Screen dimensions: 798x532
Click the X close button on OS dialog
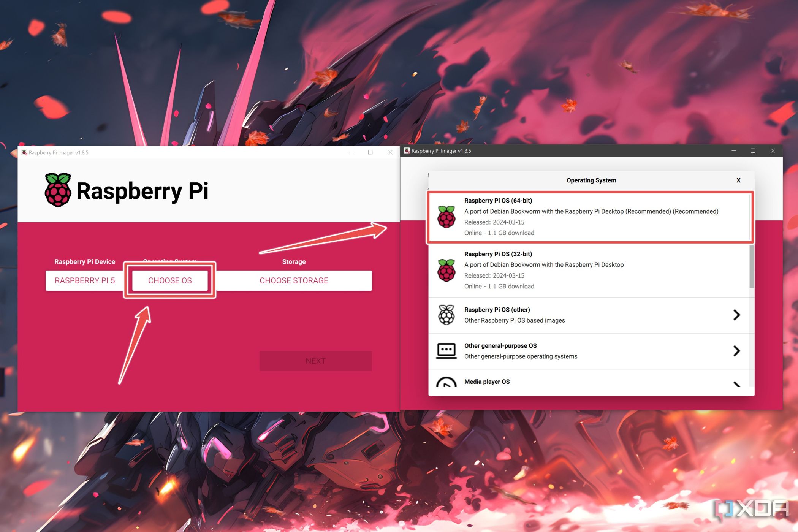(x=739, y=179)
